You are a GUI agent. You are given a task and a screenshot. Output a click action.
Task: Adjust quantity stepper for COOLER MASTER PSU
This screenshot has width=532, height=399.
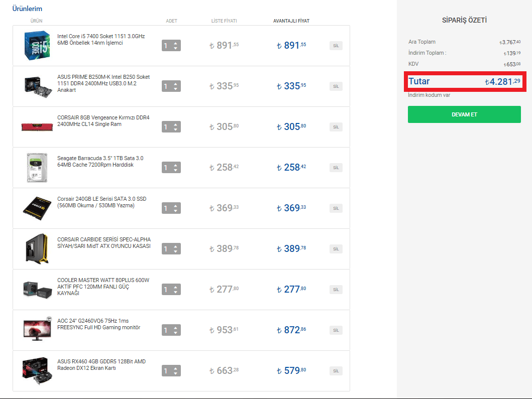171,290
